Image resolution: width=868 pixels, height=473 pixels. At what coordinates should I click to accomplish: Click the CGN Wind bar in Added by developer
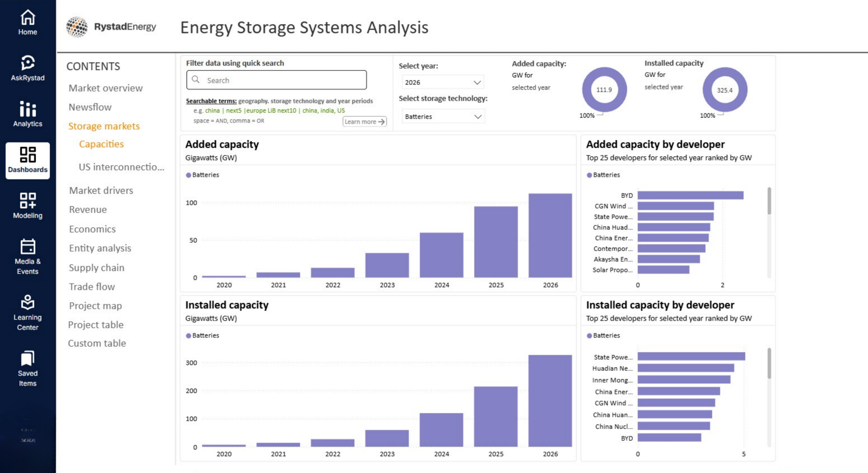click(676, 206)
